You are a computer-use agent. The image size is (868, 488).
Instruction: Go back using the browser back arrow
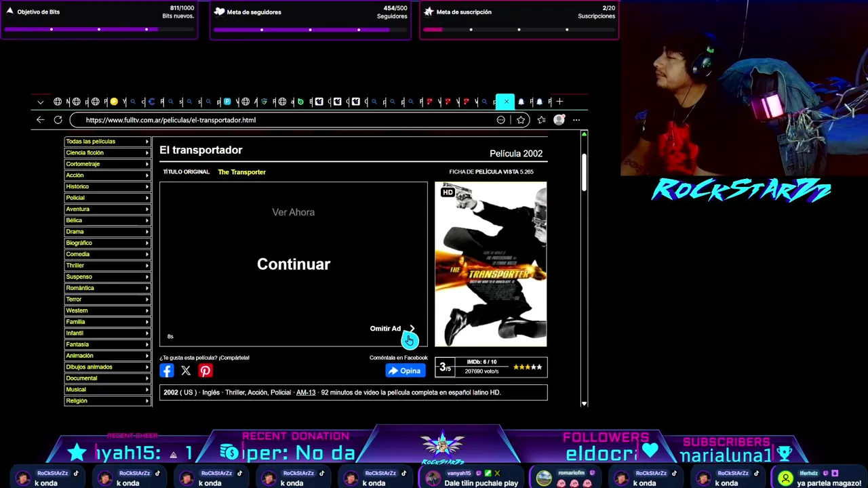(40, 120)
